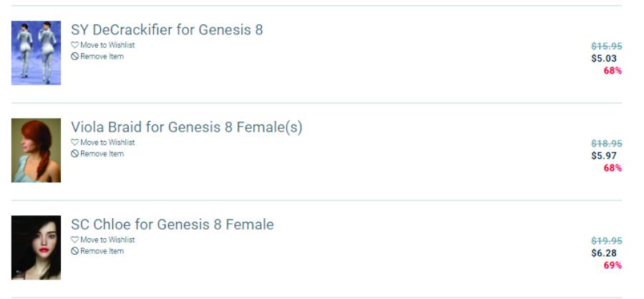This screenshot has width=644, height=299.
Task: Click the SY DeCrackifier product thumbnail
Action: pos(36,53)
